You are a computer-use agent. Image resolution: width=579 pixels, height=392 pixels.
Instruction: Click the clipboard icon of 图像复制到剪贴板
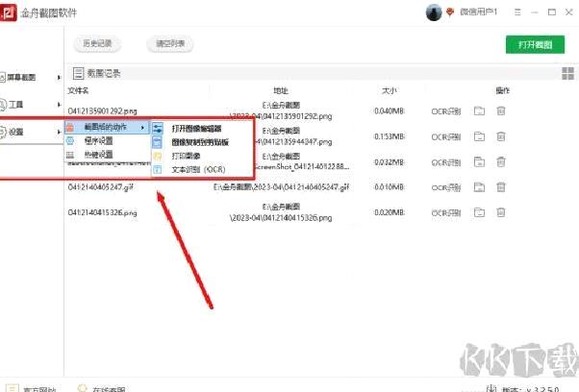pyautogui.click(x=158, y=142)
